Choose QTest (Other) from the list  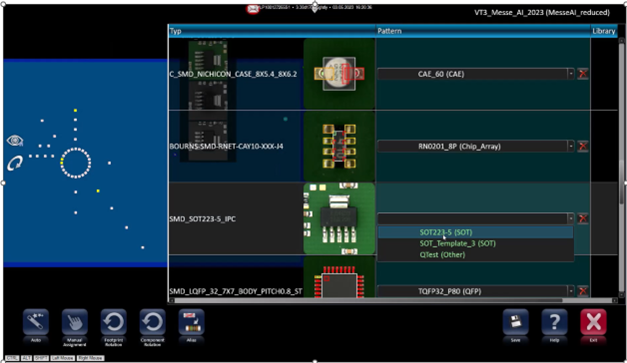(475, 255)
